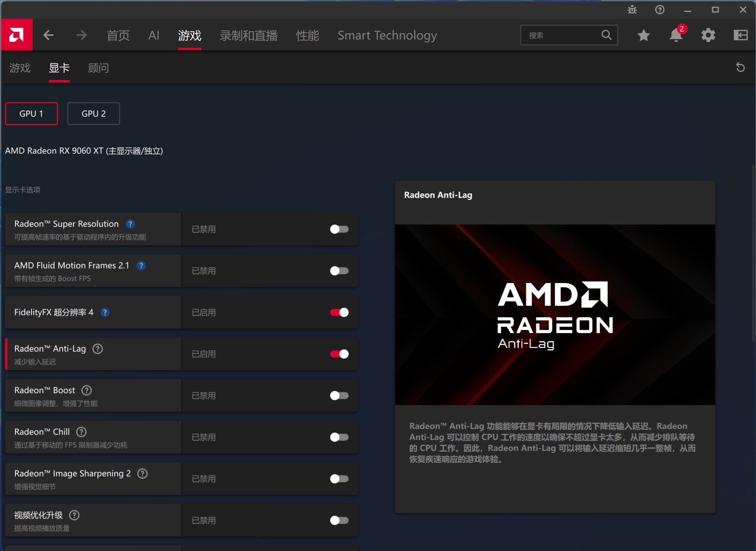Select the 游戏 main tab
The height and width of the screenshot is (551, 756).
[189, 35]
